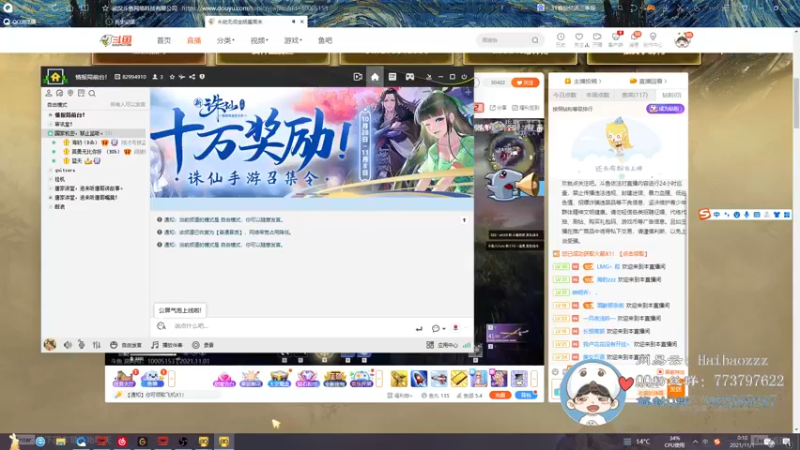Expand the gift list arrow at gift bar end

point(534,379)
